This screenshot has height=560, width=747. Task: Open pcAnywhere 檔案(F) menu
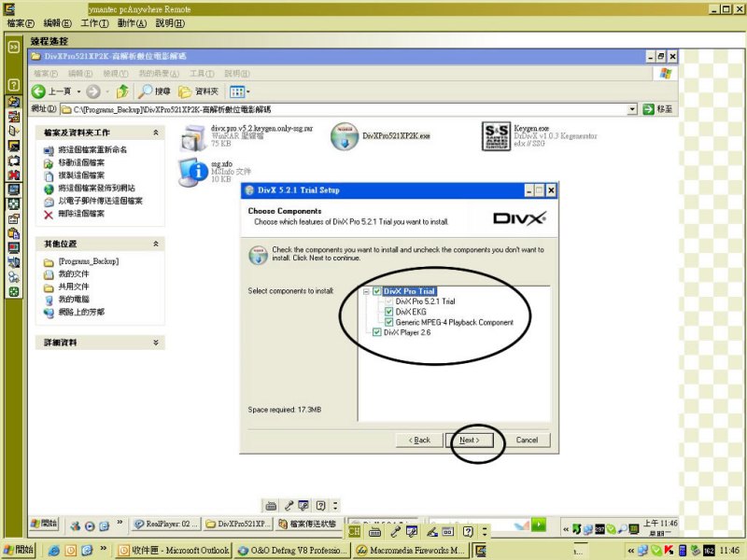[21, 22]
